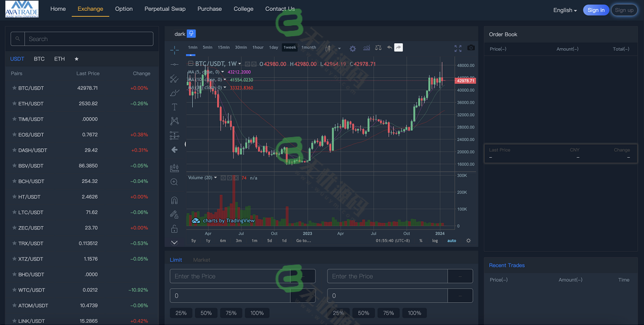Take a chart snapshot with the camera icon

click(471, 48)
